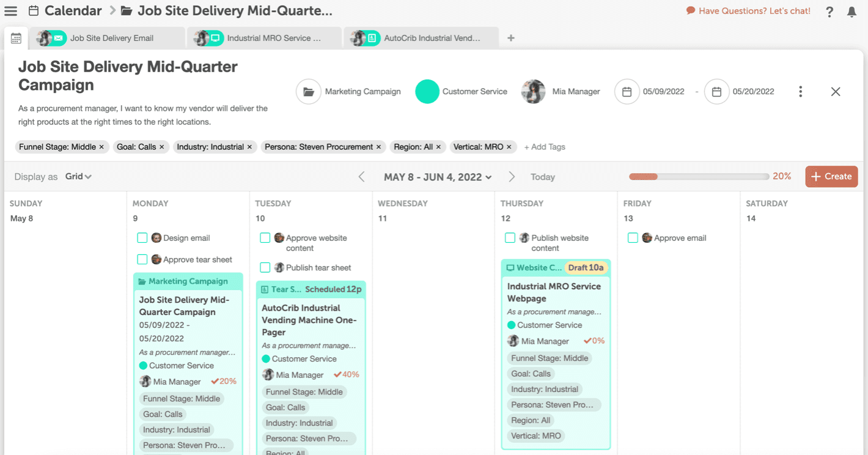This screenshot has width=868, height=455.
Task: Open help question mark icon
Action: 829,12
